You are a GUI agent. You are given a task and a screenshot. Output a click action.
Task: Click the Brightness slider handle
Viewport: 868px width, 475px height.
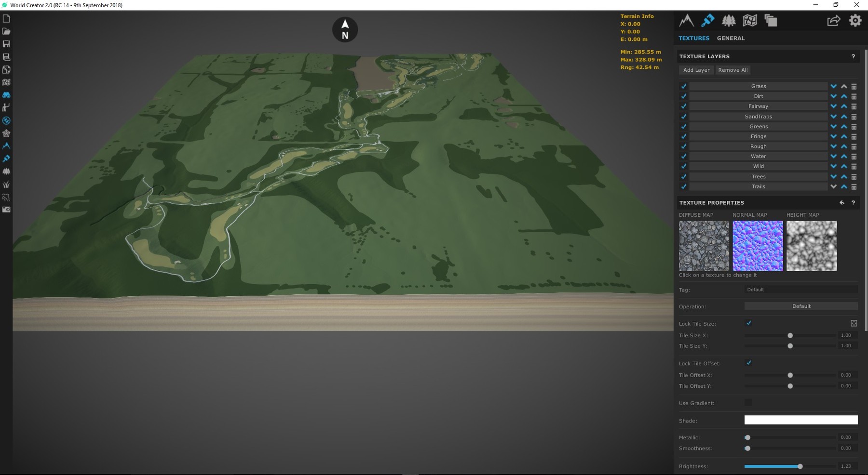(800, 466)
